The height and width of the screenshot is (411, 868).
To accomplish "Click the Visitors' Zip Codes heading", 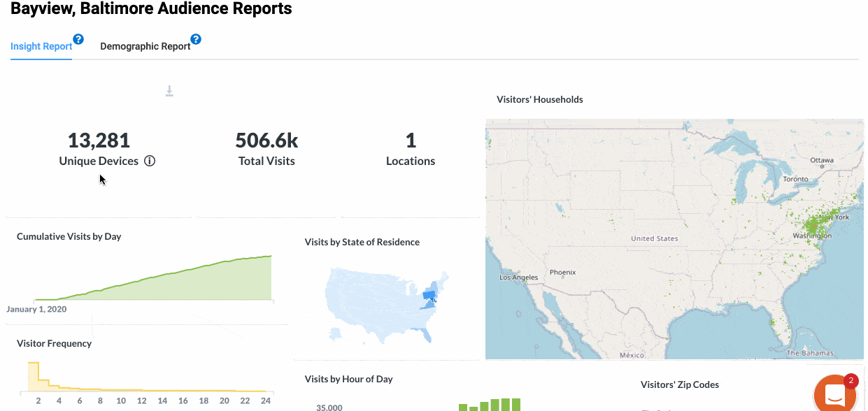I will click(x=679, y=384).
